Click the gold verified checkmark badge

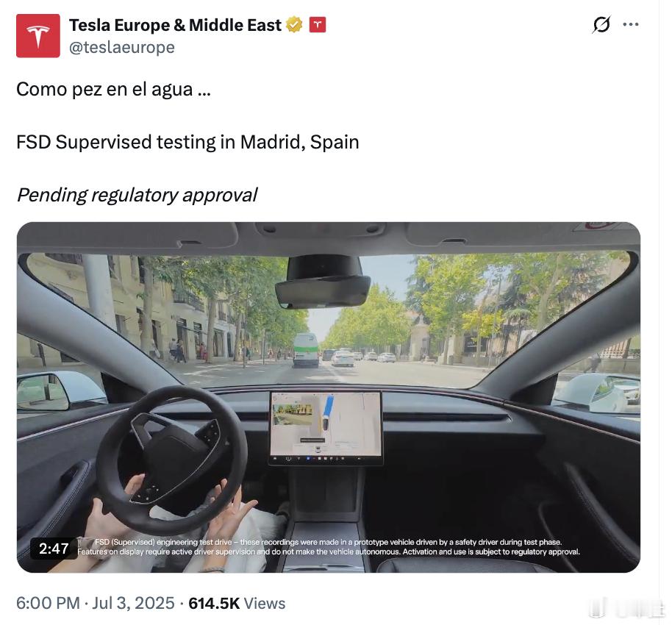294,25
